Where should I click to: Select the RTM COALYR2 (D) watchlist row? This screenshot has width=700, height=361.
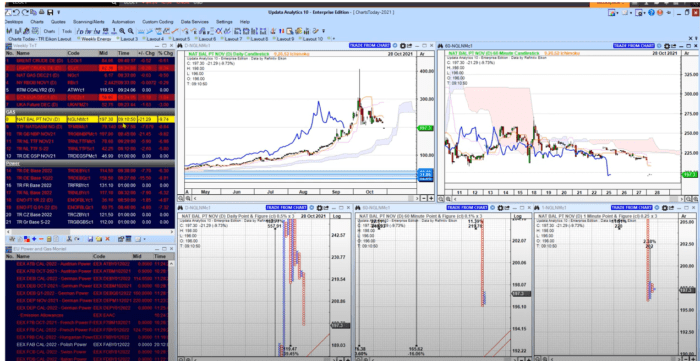[x=90, y=90]
